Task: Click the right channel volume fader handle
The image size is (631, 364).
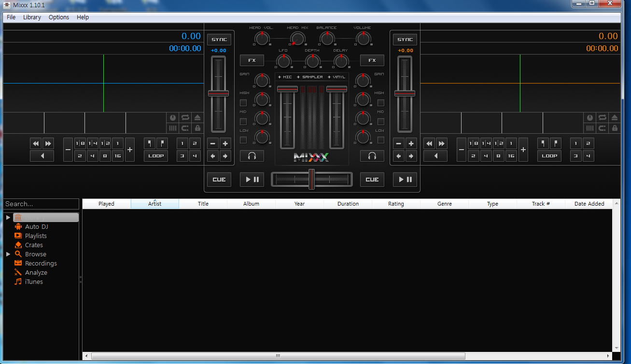Action: pyautogui.click(x=337, y=89)
